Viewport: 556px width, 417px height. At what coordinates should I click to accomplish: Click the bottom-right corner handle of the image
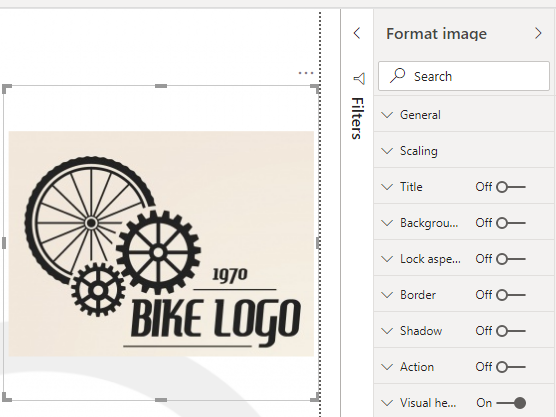pos(315,397)
